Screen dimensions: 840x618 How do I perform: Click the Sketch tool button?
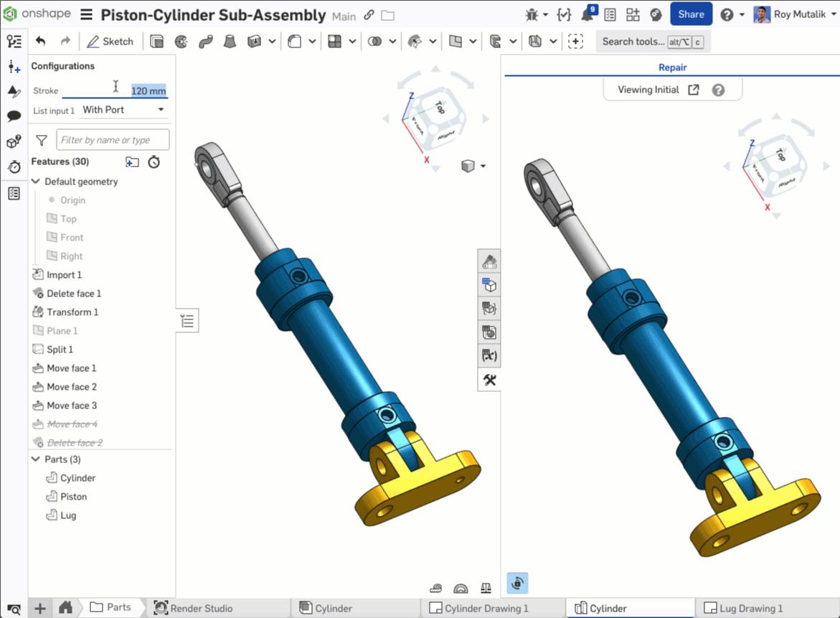(x=110, y=42)
